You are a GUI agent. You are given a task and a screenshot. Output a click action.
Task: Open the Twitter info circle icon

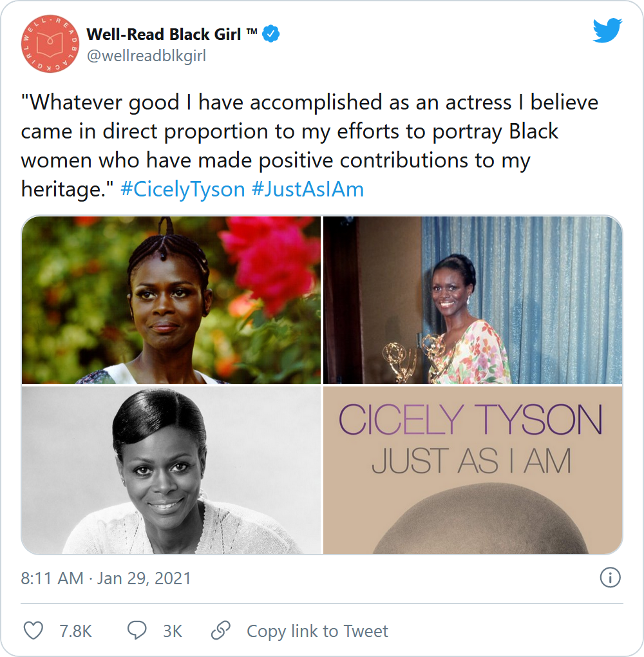pyautogui.click(x=610, y=578)
